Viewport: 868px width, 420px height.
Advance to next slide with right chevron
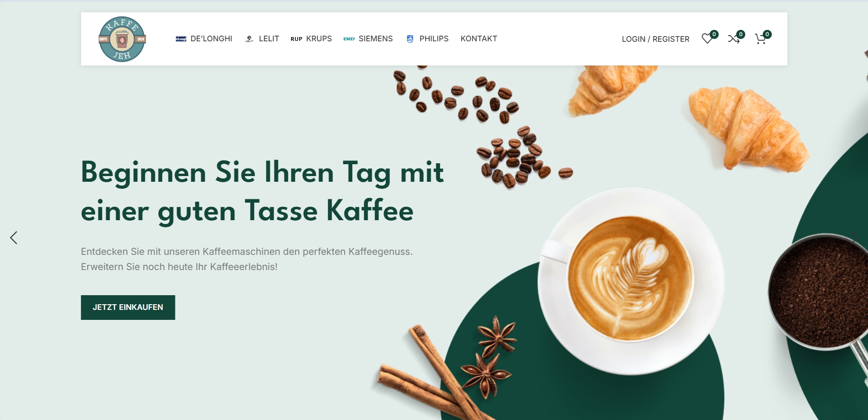click(854, 238)
